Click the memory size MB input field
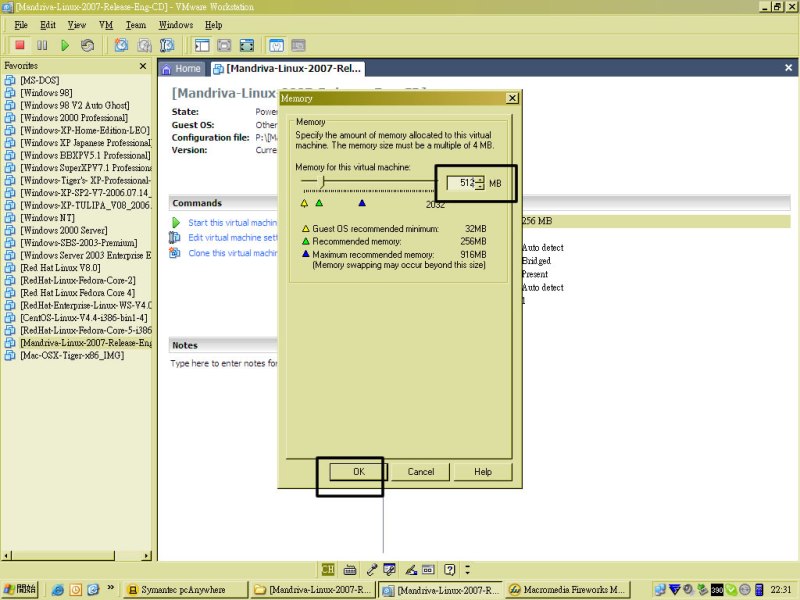Image resolution: width=800 pixels, height=600 pixels. (x=461, y=183)
